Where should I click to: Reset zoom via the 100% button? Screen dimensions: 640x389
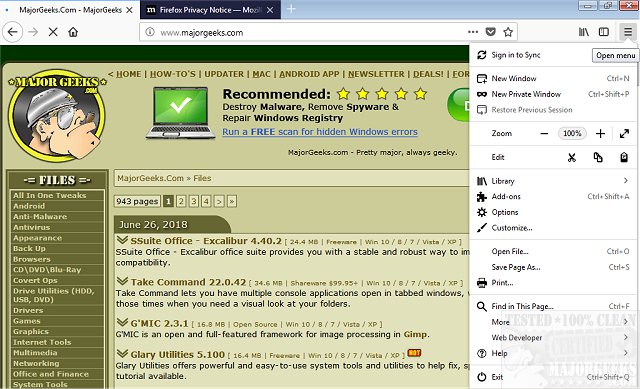[572, 133]
